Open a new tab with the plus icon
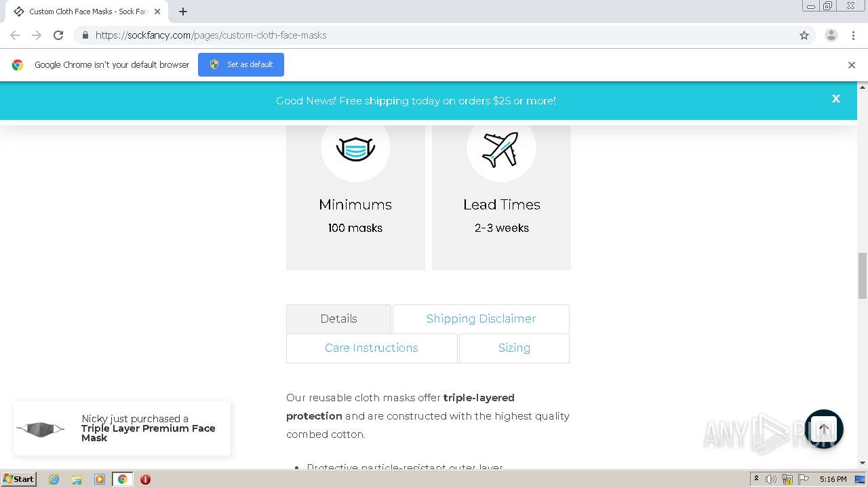Viewport: 868px width, 488px height. click(183, 12)
